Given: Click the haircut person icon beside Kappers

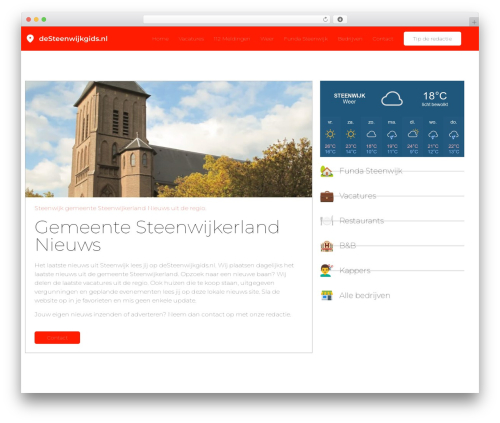Looking at the screenshot, I should coord(327,270).
